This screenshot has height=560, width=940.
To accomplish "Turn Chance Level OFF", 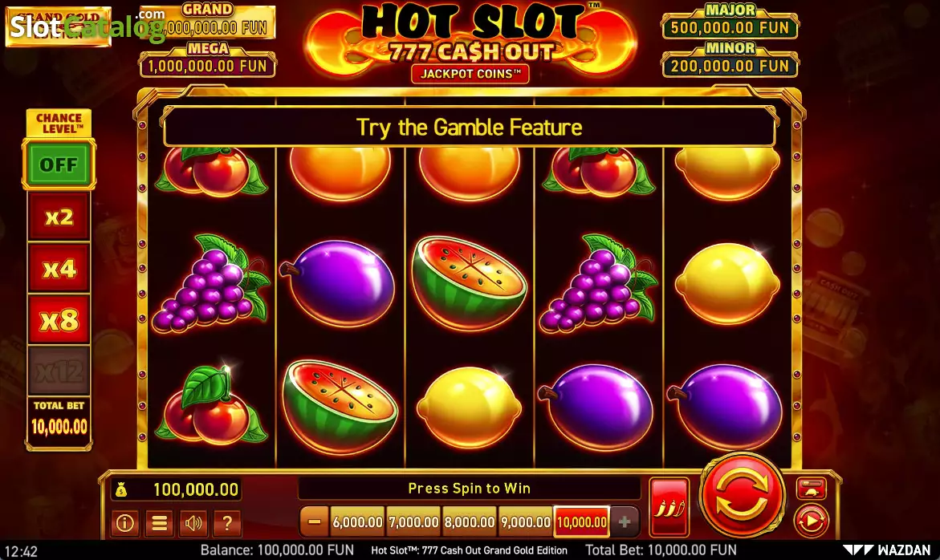I will (x=59, y=164).
